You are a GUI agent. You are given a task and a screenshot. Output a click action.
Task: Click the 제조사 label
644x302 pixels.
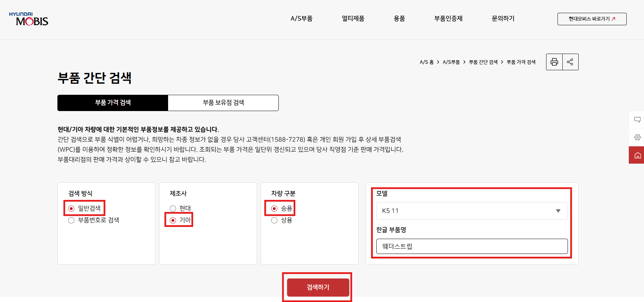pyautogui.click(x=178, y=193)
